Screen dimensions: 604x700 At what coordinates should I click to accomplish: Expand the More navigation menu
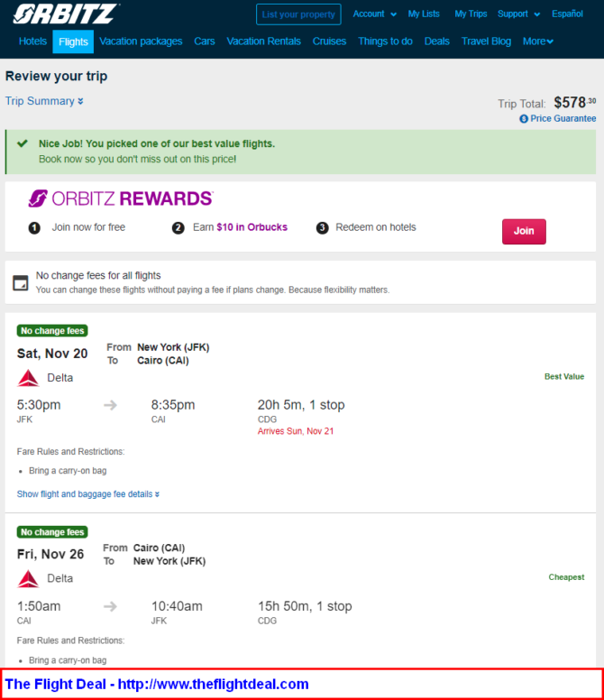pos(537,41)
